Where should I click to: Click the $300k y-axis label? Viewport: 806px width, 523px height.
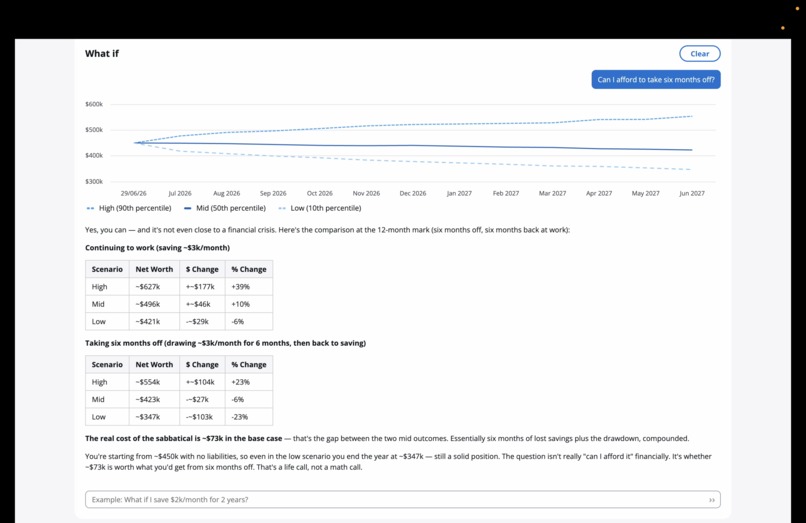click(94, 182)
